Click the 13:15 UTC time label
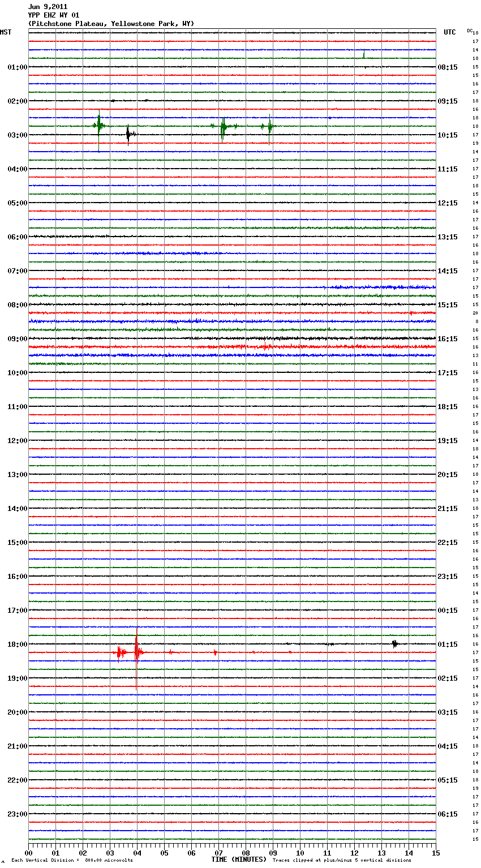The image size is (481, 868). [448, 237]
